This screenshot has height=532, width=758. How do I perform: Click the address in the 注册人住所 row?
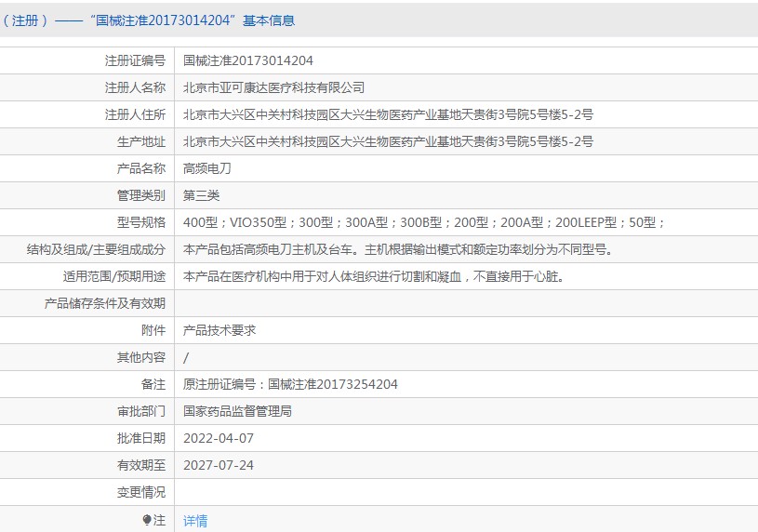tap(388, 114)
